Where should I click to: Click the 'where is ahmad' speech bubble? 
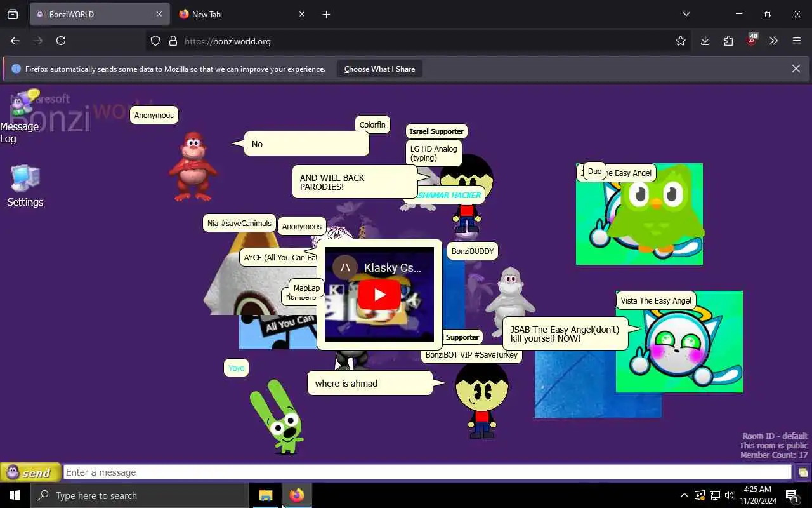point(370,384)
